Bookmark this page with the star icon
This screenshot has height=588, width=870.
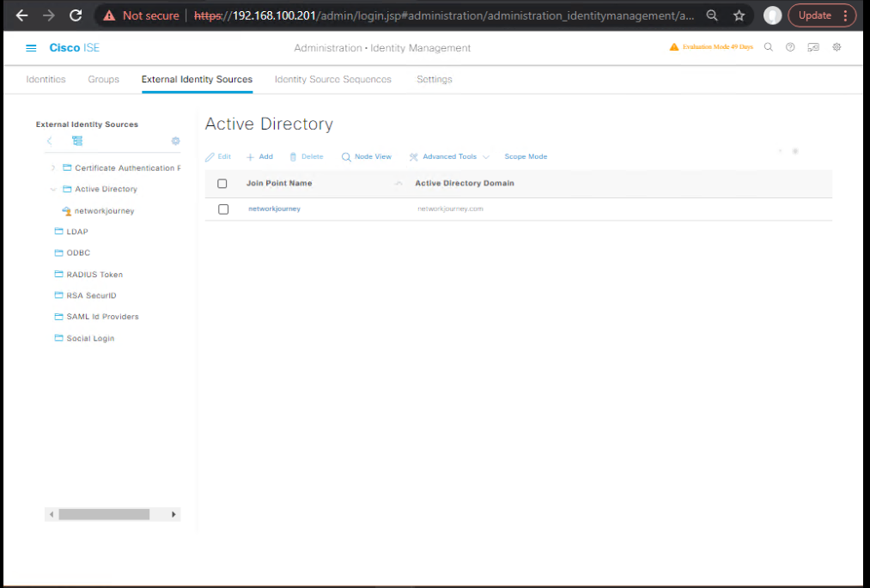(739, 15)
